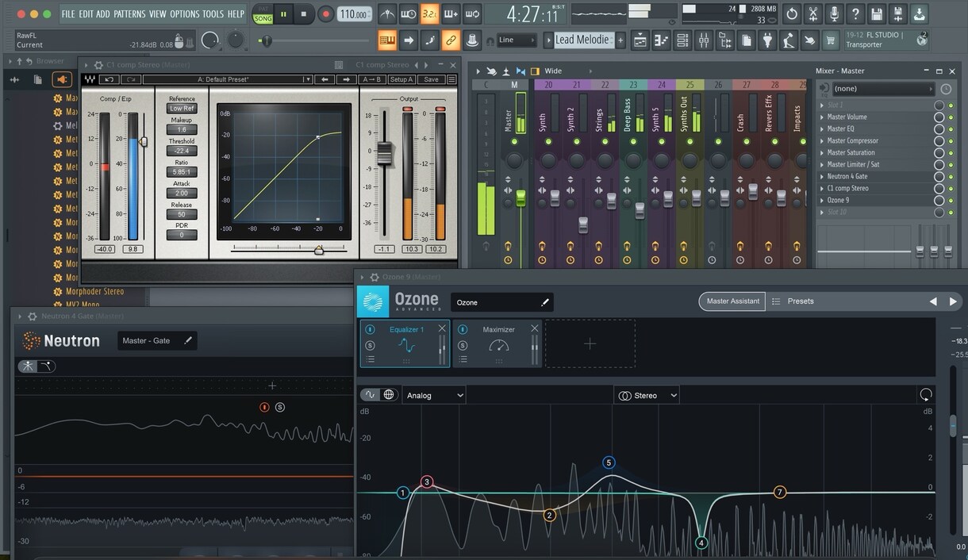Viewport: 968px width, 560px height.
Task: Select EQ node 5 in Ozone equalizer
Action: (x=609, y=462)
